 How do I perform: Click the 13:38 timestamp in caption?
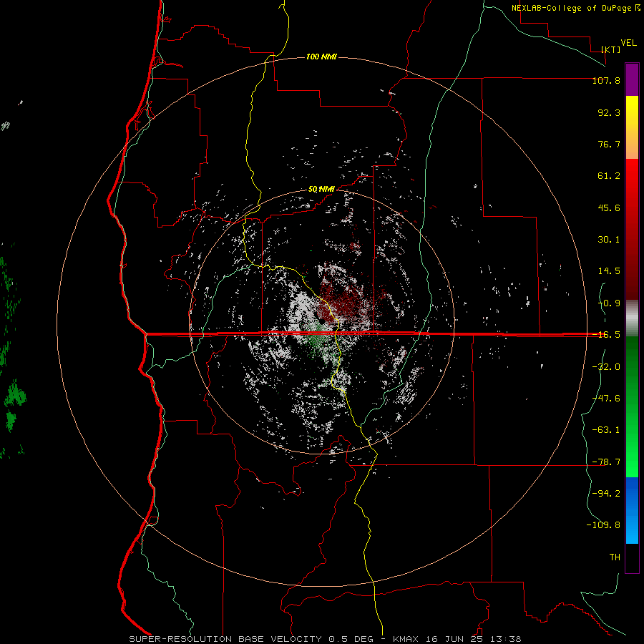pos(506,639)
